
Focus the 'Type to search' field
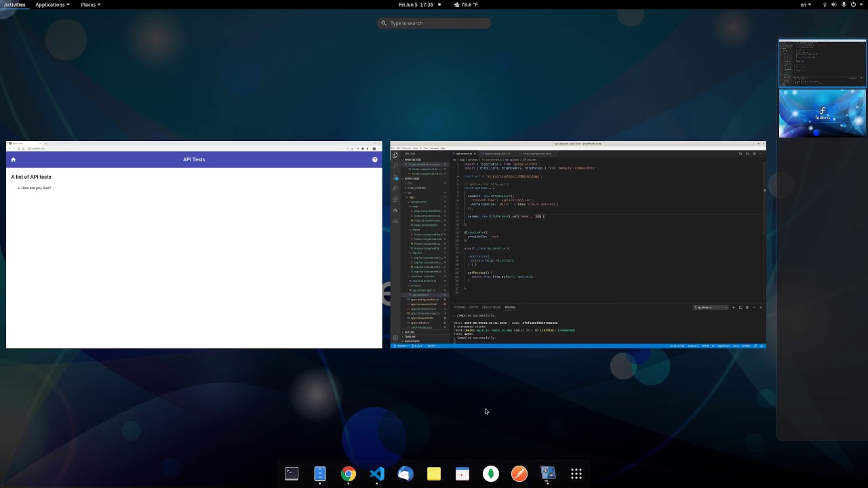(434, 23)
